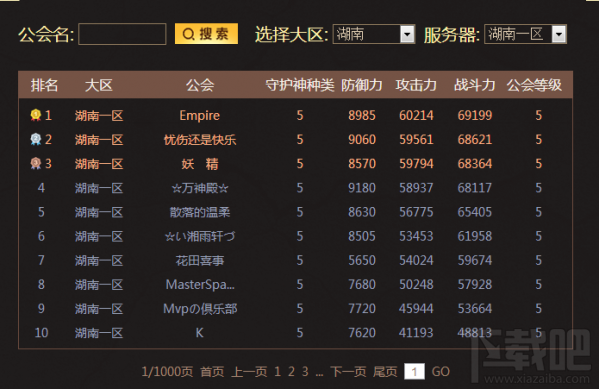Image resolution: width=599 pixels, height=389 pixels.
Task: Click combat power value 68621
Action: (475, 139)
